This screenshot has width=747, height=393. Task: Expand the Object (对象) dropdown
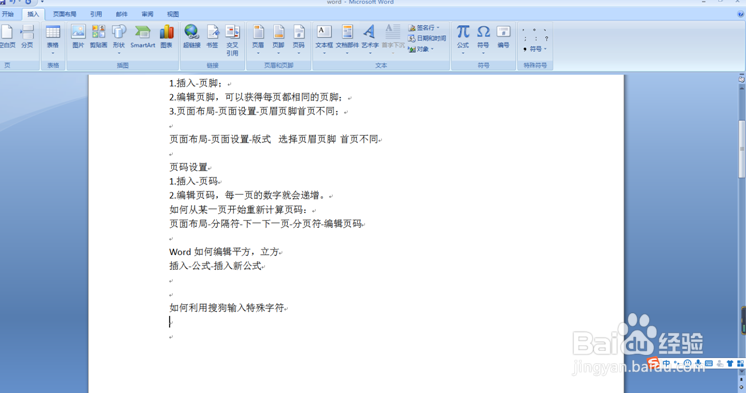point(432,49)
